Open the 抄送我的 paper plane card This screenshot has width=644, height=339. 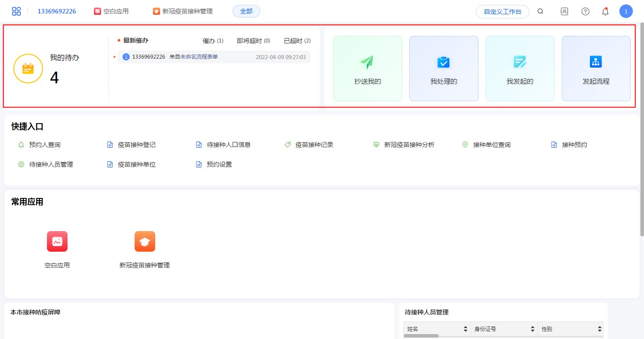[367, 69]
